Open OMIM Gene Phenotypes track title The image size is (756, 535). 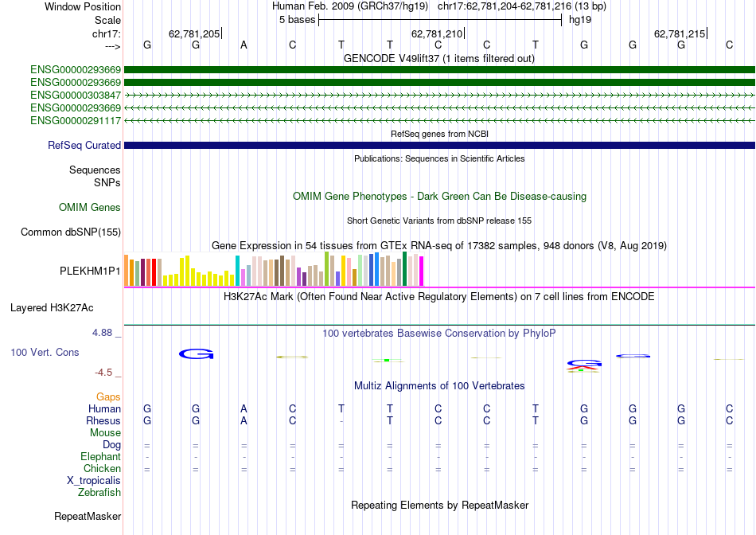tap(439, 197)
